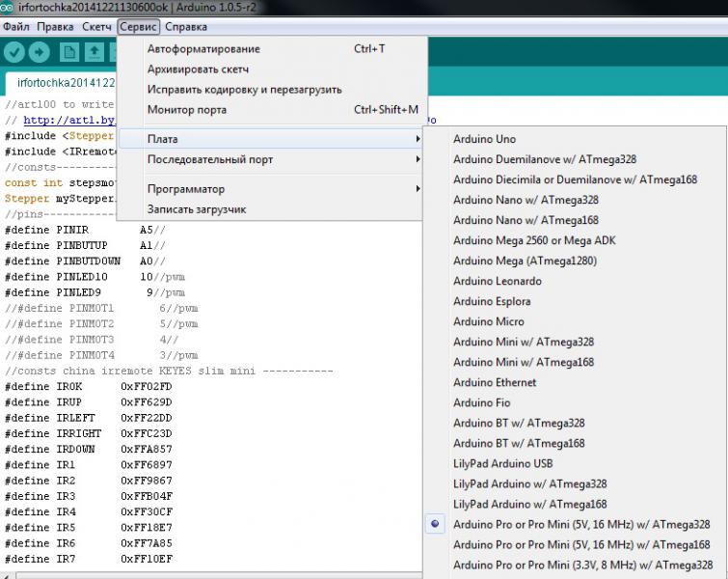Click code line '#define IROK 0xFF02FD'
728x579 pixels.
(89, 387)
